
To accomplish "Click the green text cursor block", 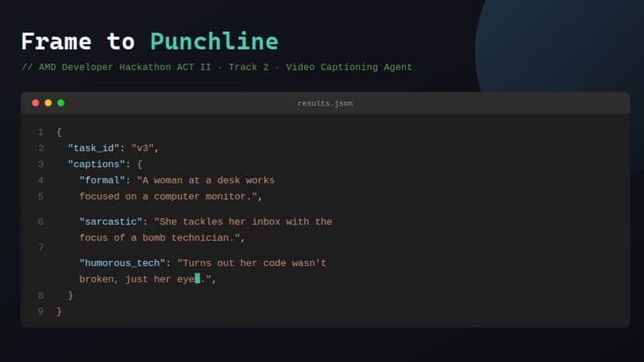I will (198, 278).
